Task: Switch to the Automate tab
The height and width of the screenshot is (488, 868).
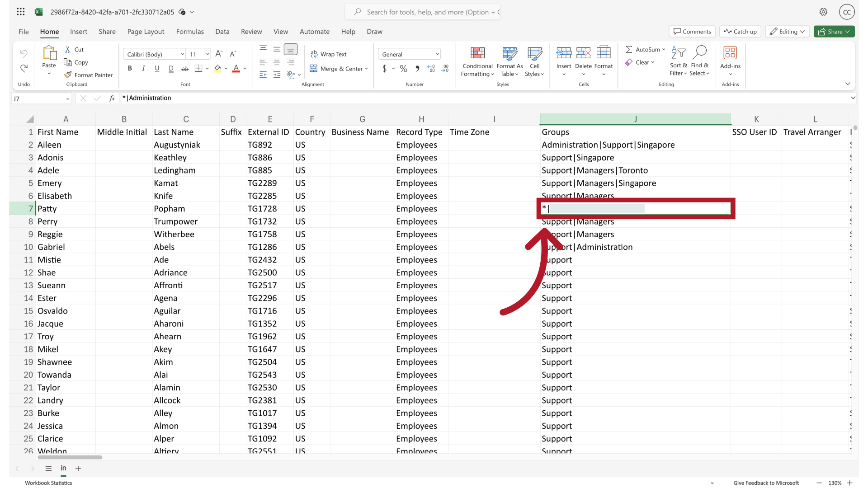Action: coord(314,32)
